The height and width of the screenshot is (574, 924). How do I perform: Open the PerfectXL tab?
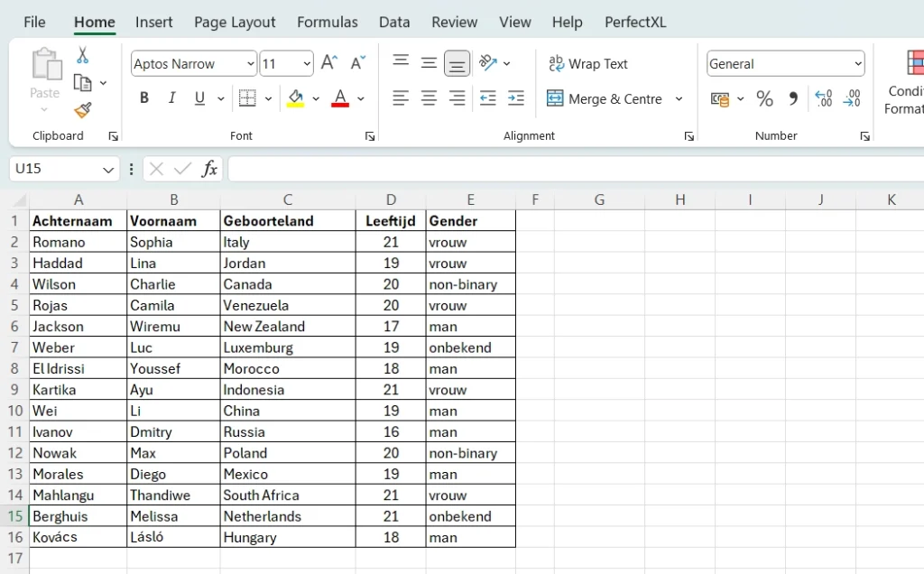pyautogui.click(x=635, y=22)
